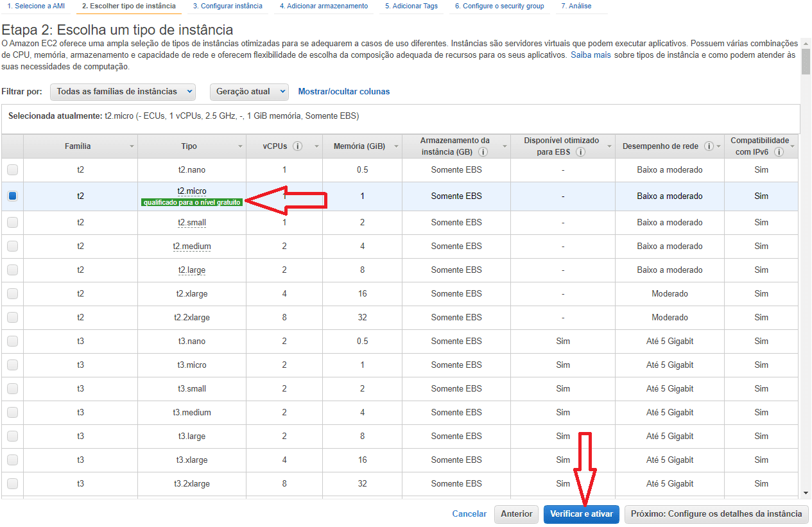Image resolution: width=812 pixels, height=527 pixels.
Task: Click the scrollbar down arrow
Action: 806,493
